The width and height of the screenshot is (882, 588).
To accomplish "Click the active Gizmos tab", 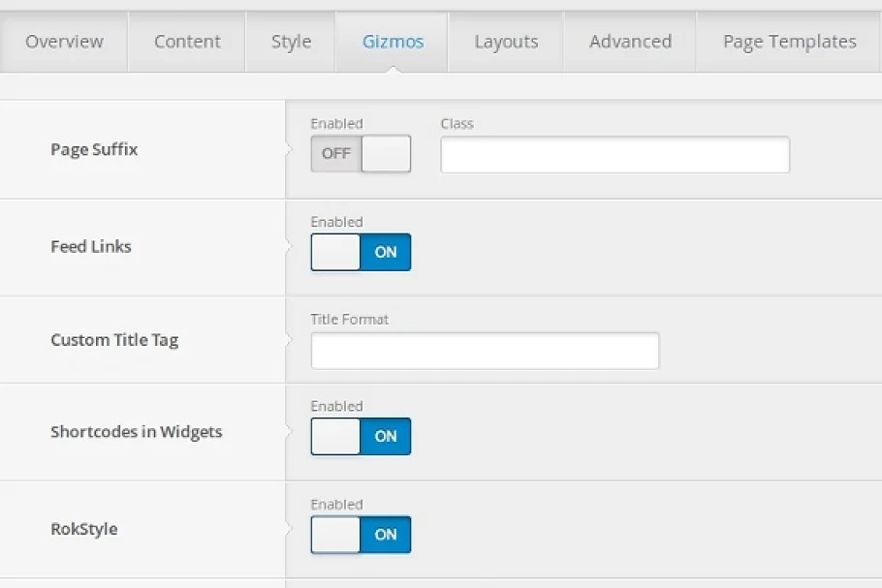I will [393, 42].
